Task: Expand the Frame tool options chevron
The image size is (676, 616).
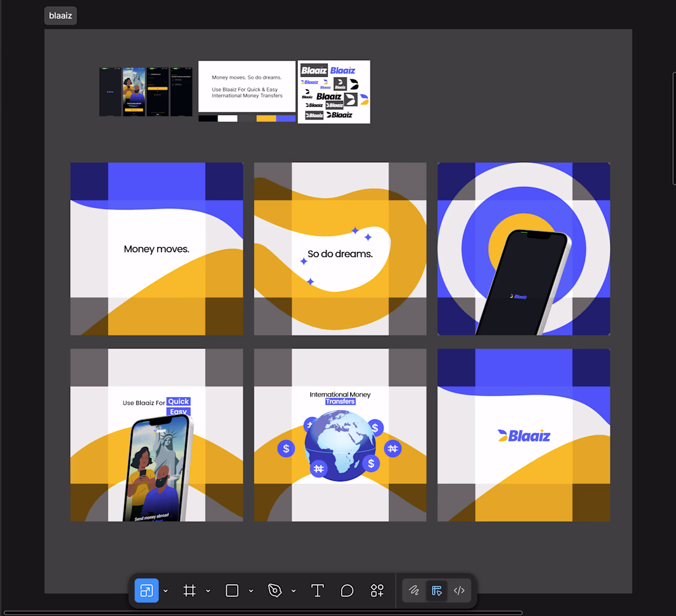Action: 208,591
